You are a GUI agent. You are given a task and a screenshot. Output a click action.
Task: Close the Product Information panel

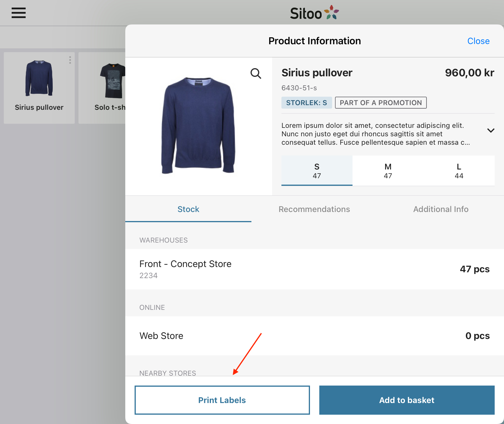pos(478,41)
